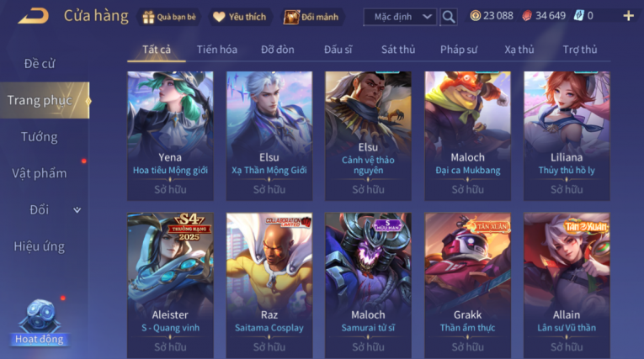Open the Hiệu ứng sidebar section
Image resolution: width=644 pixels, height=359 pixels.
40,246
